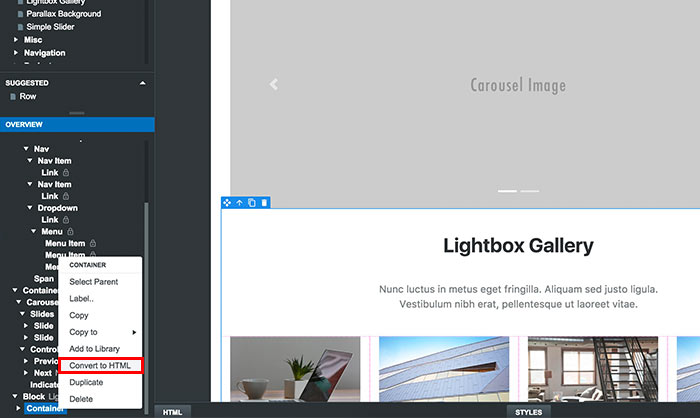Image resolution: width=700 pixels, height=418 pixels.
Task: Click the blue sky building gallery thumbnail
Action: pos(444,369)
